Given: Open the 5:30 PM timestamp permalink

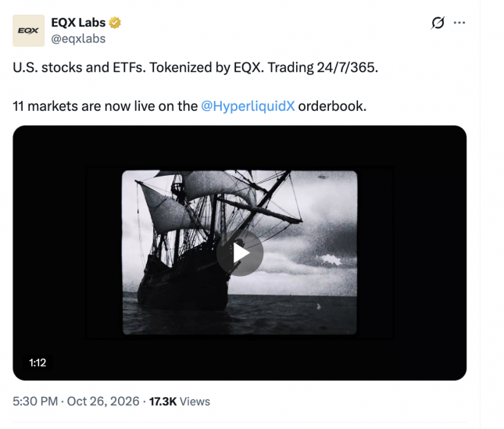Looking at the screenshot, I should pyautogui.click(x=35, y=402).
